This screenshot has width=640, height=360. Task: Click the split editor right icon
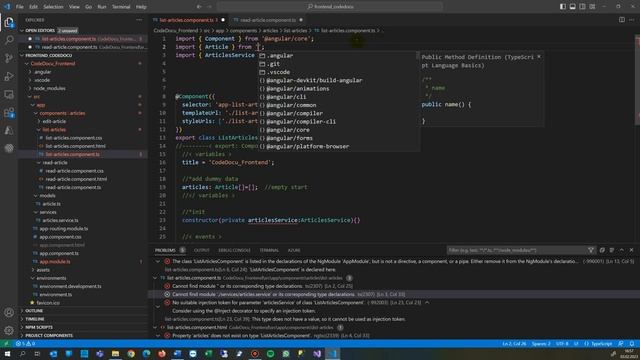click(622, 20)
